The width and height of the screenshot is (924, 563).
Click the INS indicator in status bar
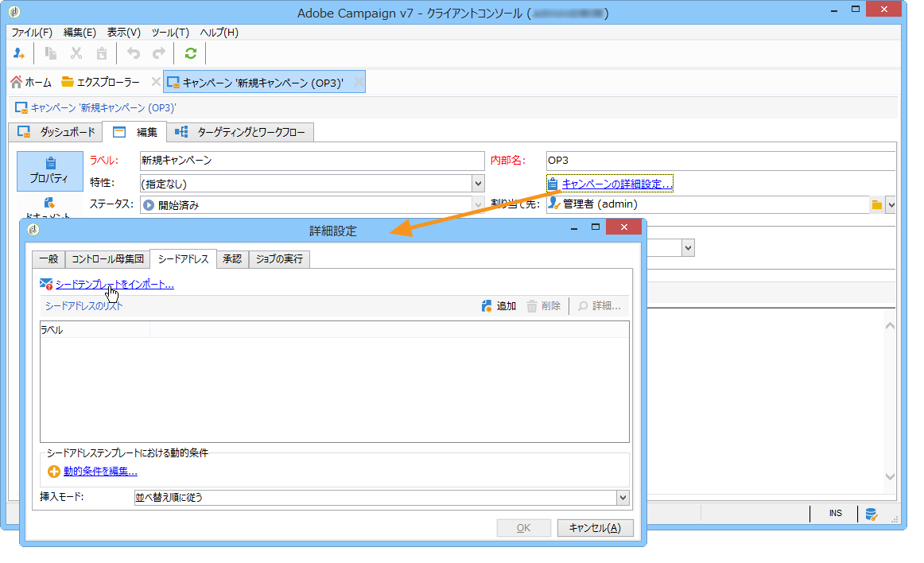click(x=835, y=514)
